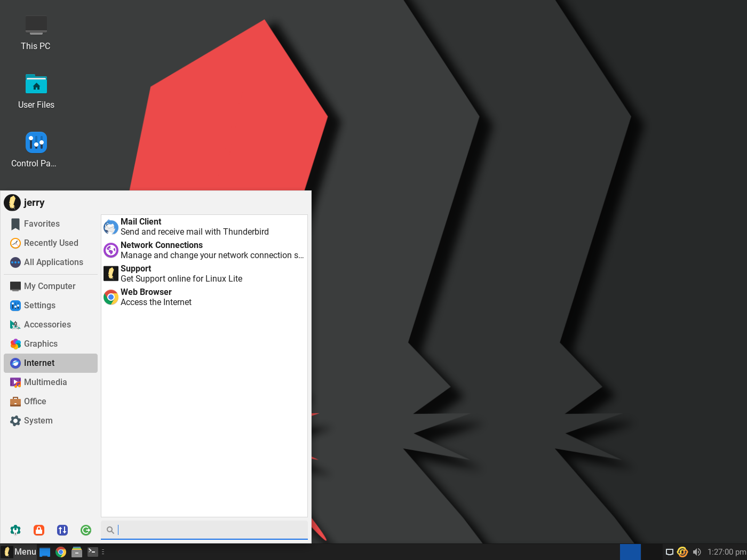The image size is (747, 560).
Task: Click the orange lock screen icon
Action: (39, 530)
